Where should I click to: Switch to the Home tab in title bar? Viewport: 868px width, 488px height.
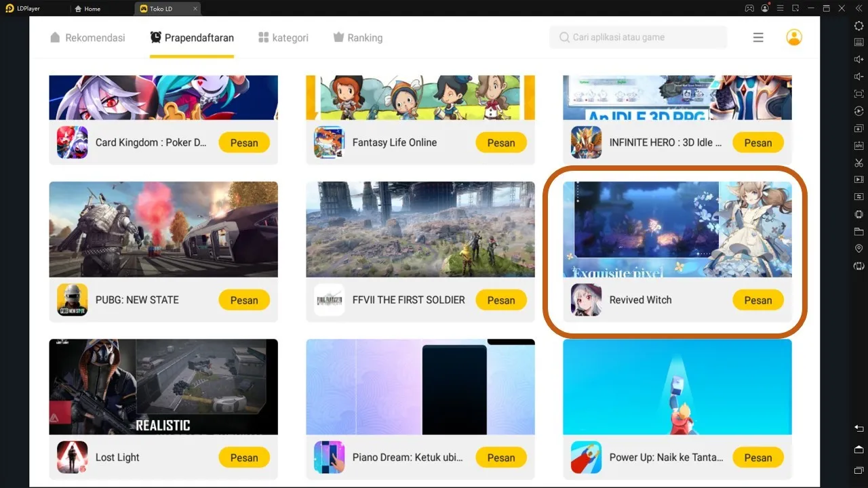(87, 9)
